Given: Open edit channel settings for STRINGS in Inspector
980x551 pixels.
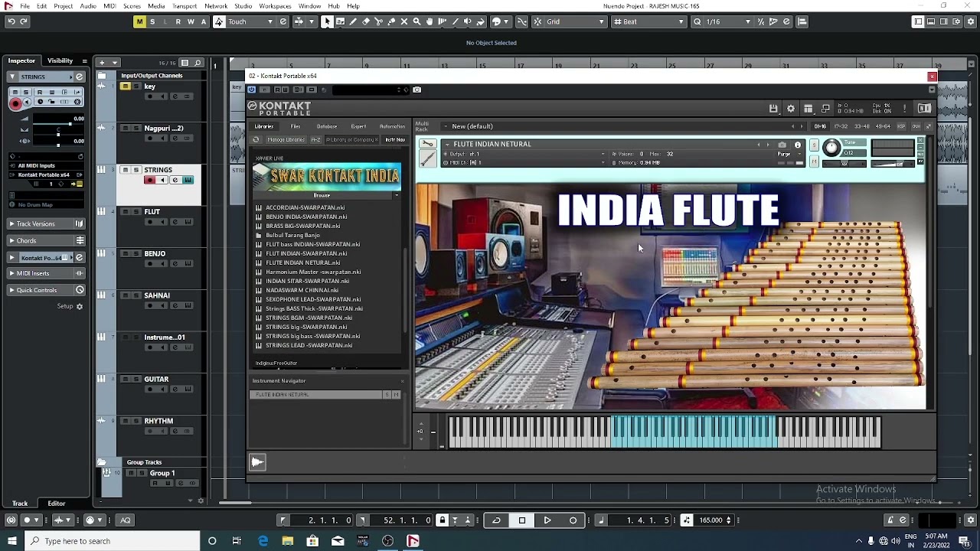Looking at the screenshot, I should pos(79,77).
